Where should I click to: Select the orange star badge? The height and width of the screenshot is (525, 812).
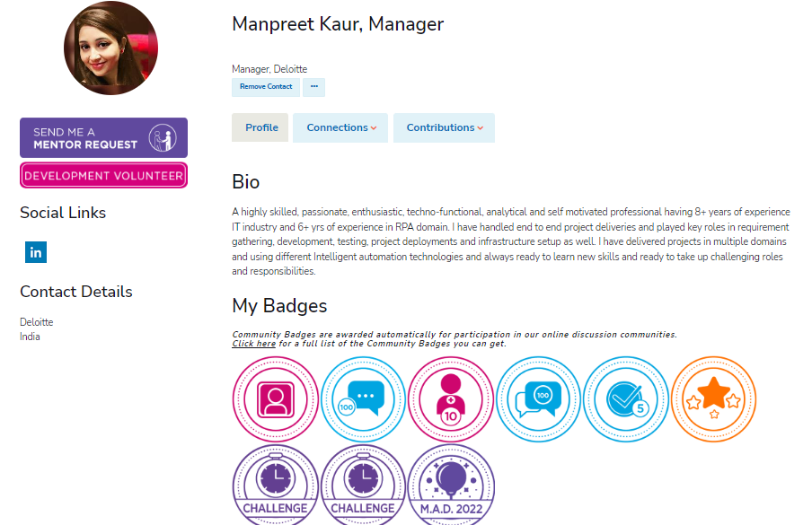pos(713,399)
